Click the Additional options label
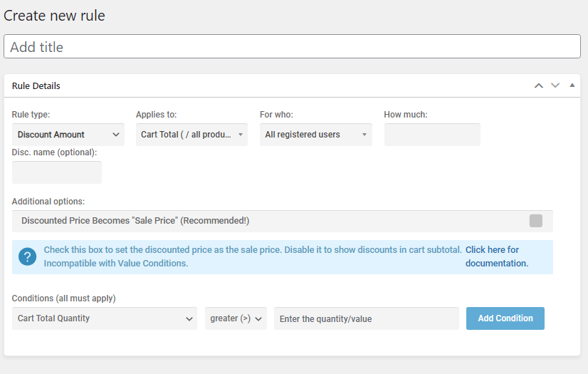This screenshot has height=374, width=588. pyautogui.click(x=48, y=202)
